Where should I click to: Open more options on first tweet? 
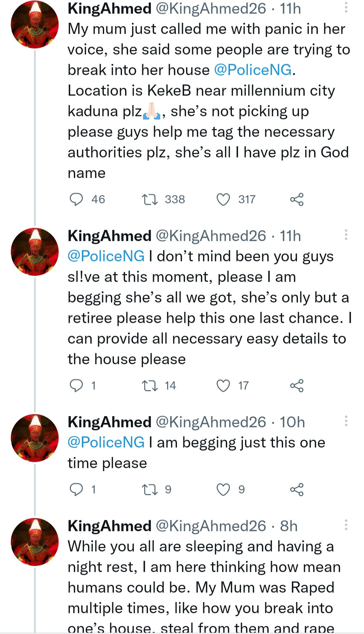tap(346, 8)
